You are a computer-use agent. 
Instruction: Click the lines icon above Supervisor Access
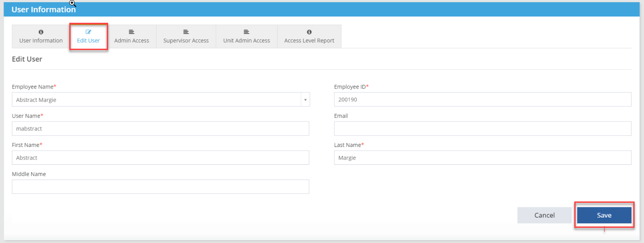186,32
